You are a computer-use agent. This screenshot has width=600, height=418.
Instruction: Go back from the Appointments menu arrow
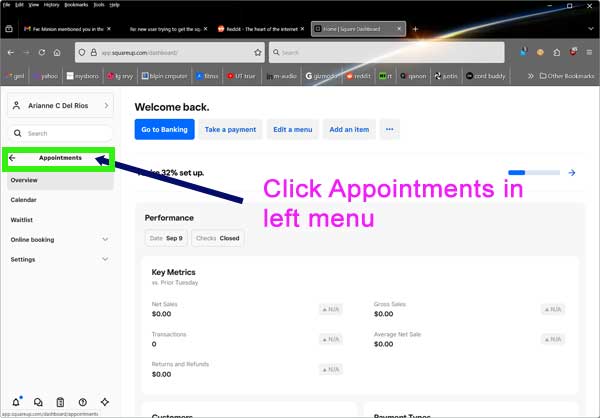(x=12, y=158)
